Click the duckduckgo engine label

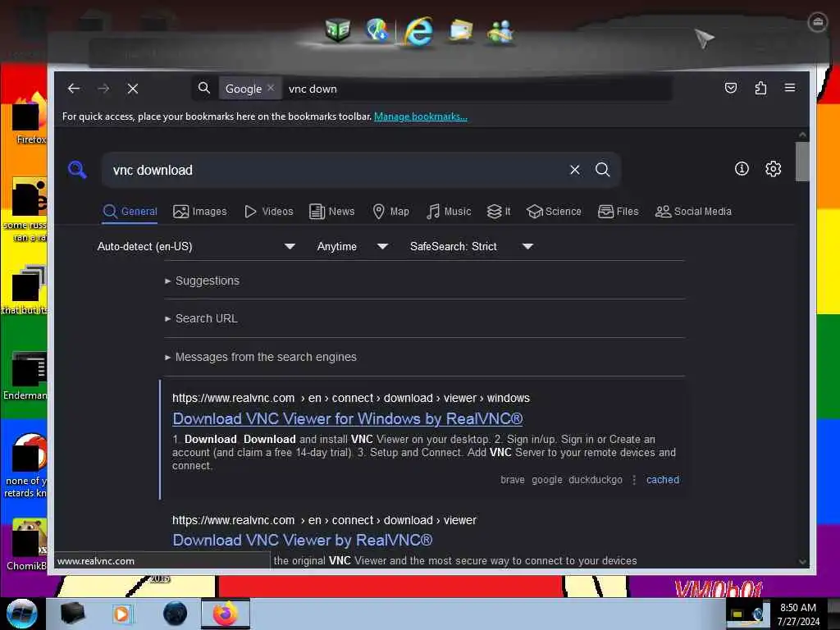(596, 480)
